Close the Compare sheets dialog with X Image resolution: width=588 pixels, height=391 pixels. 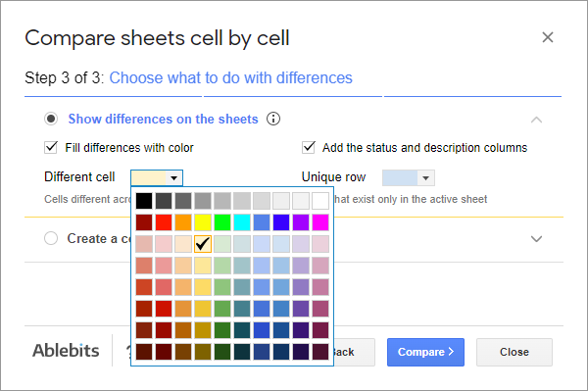click(x=548, y=37)
